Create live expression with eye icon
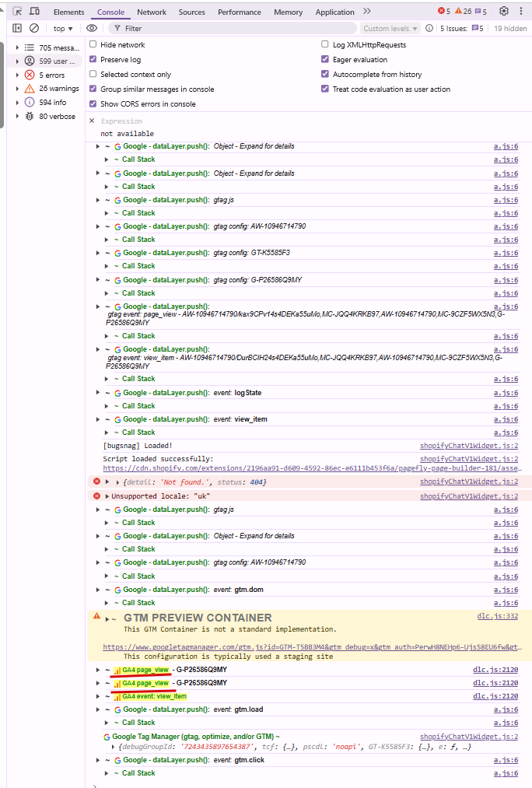The height and width of the screenshot is (788, 532). (x=92, y=28)
